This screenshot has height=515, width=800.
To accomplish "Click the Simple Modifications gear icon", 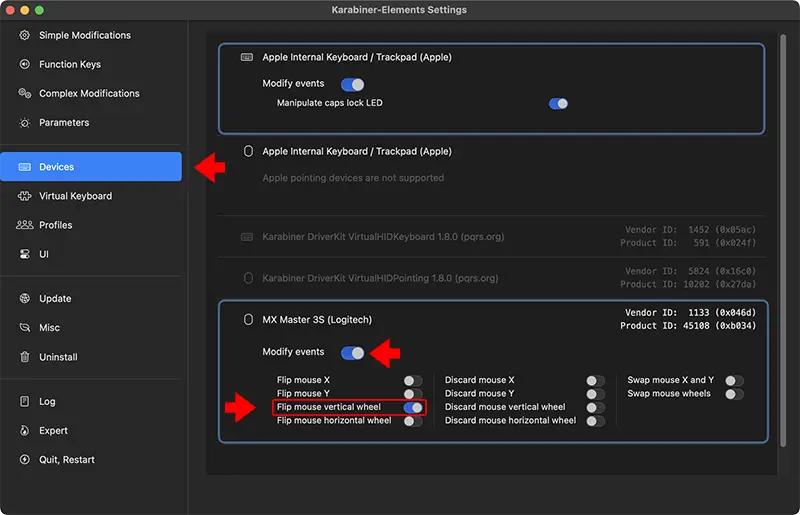I will click(24, 35).
